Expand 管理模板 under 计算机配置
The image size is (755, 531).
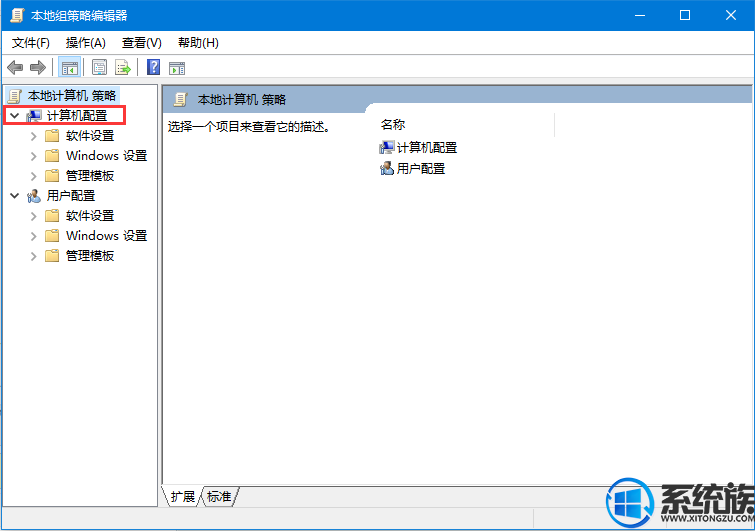tap(33, 176)
